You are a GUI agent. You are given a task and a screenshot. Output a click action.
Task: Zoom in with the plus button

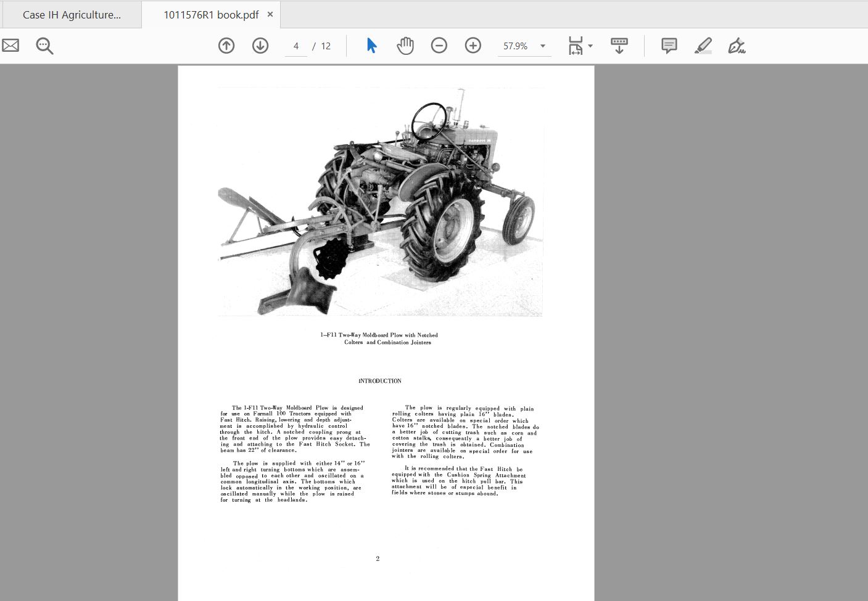point(473,46)
